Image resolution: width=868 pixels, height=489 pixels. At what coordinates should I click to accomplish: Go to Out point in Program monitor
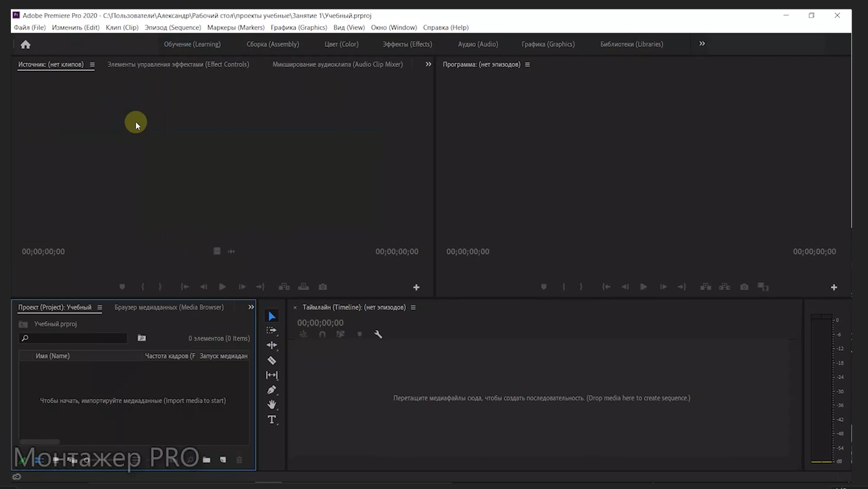point(681,287)
